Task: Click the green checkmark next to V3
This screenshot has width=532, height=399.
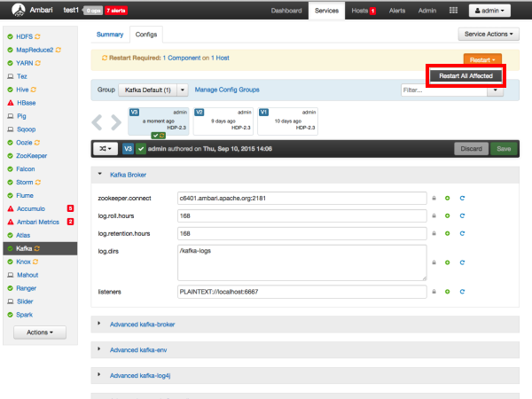Action: 141,149
